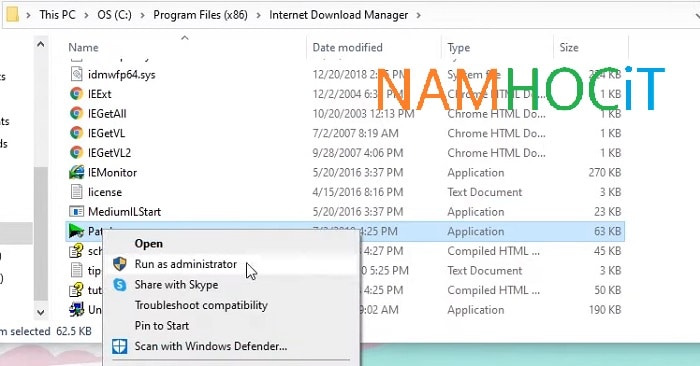This screenshot has height=366, width=700.
Task: Click the Chrome icon beside IEGetAll
Action: 76,113
